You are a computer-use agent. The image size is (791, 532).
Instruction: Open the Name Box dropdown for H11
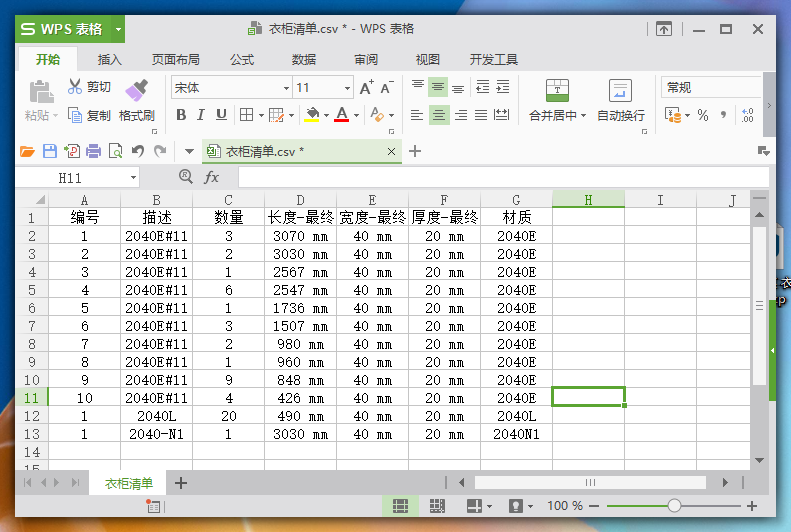(x=134, y=178)
